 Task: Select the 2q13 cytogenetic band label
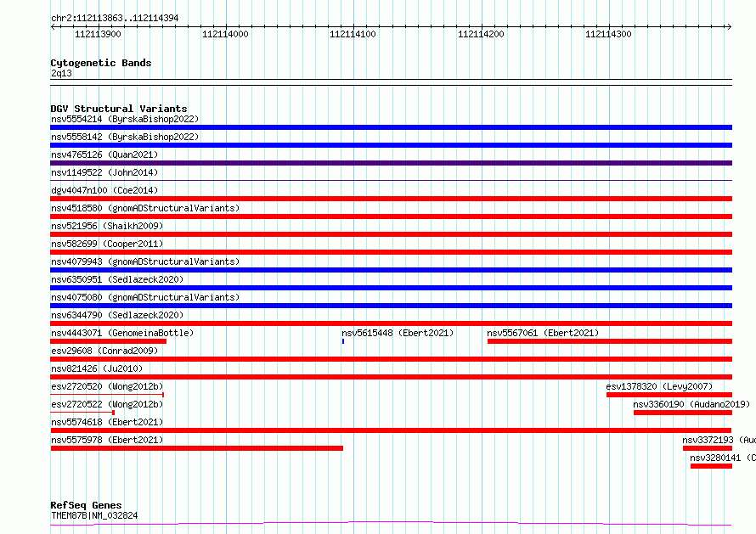[61, 73]
